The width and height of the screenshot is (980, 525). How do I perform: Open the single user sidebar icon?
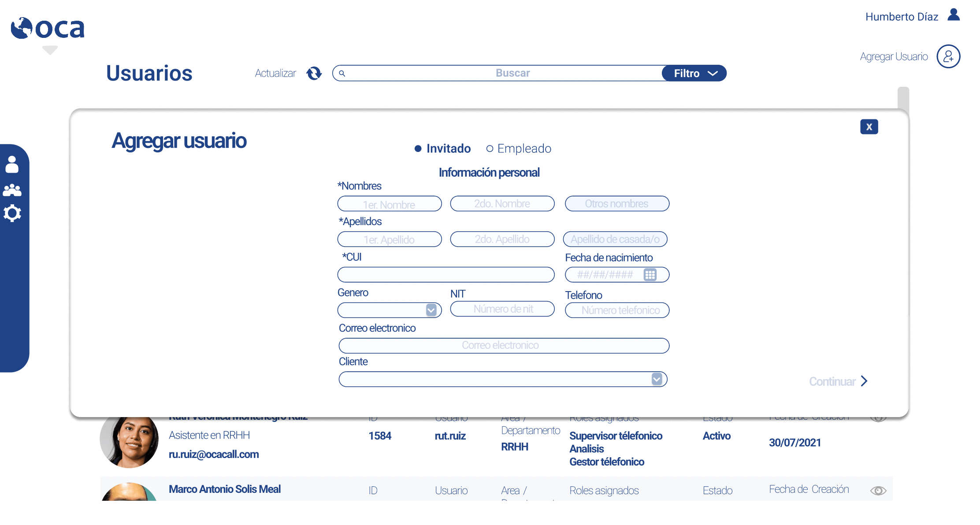12,164
